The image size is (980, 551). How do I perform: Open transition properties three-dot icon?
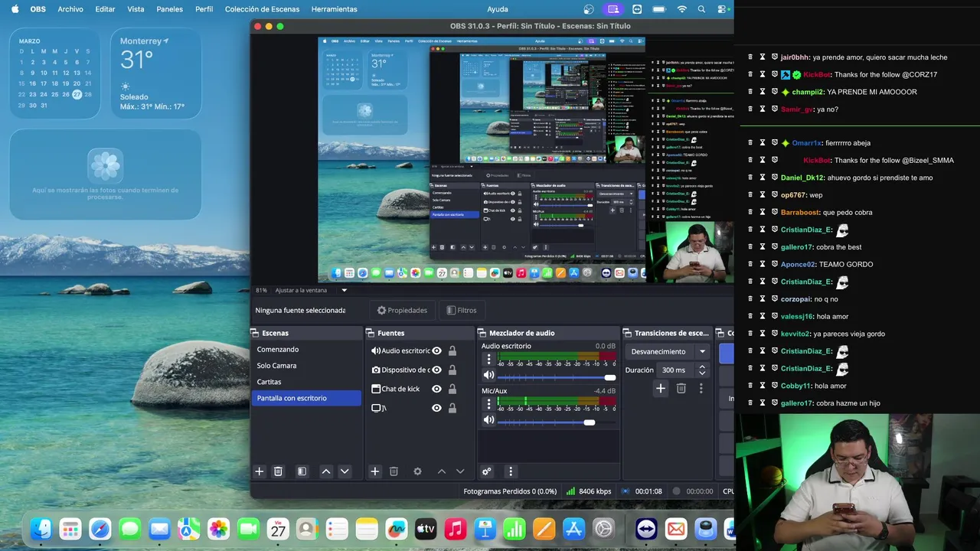coord(701,389)
